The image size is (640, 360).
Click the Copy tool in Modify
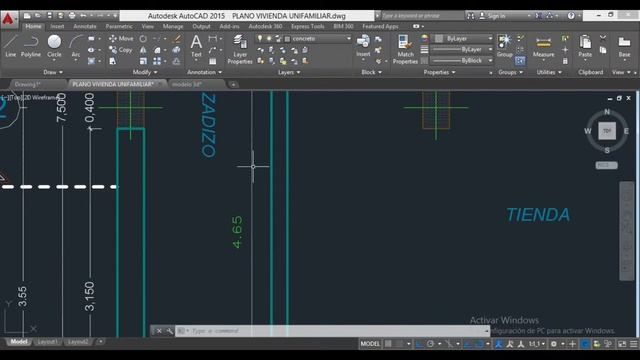[x=121, y=50]
